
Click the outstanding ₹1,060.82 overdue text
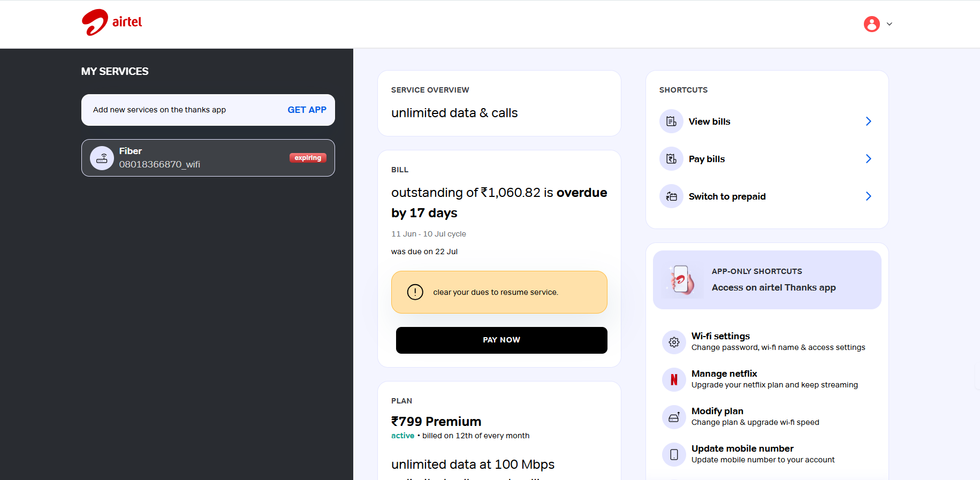[x=499, y=203]
